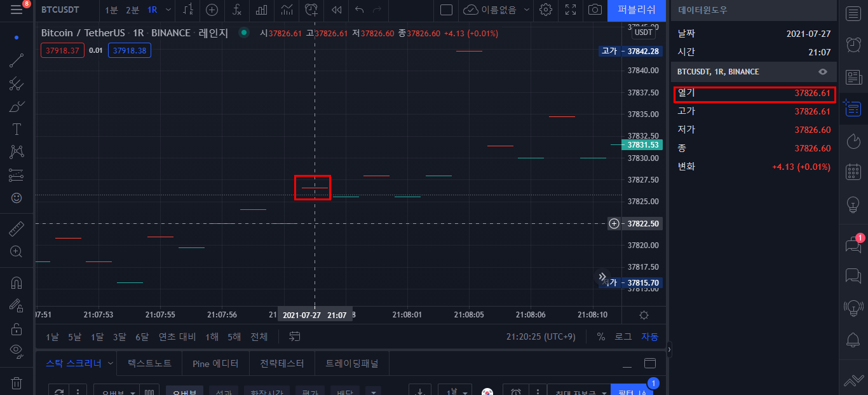Open the 스탁 스크리너 tab

pyautogui.click(x=73, y=363)
